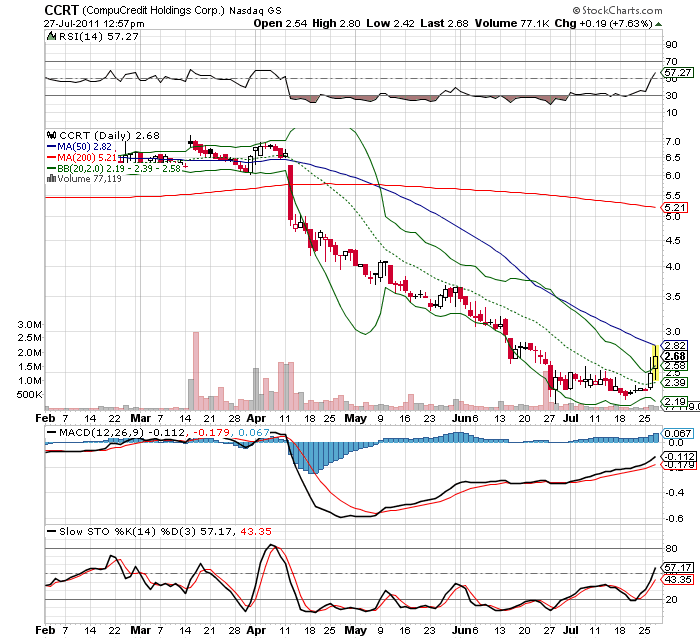
Task: Click the Volume 77,119 legend text
Action: coord(89,179)
